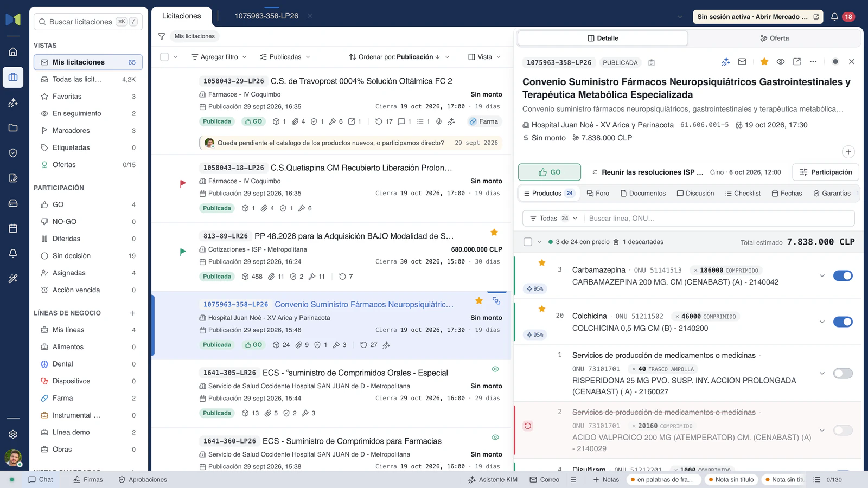868x488 pixels.
Task: Open Chat in the bottom bar
Action: 41,479
